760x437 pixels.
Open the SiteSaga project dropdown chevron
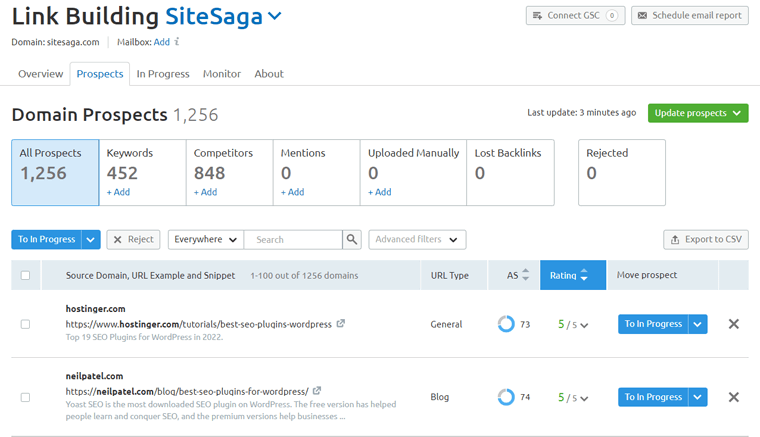[274, 16]
